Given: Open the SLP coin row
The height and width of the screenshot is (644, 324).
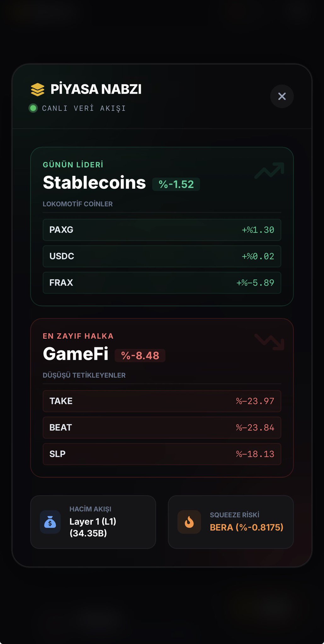Looking at the screenshot, I should (x=162, y=454).
